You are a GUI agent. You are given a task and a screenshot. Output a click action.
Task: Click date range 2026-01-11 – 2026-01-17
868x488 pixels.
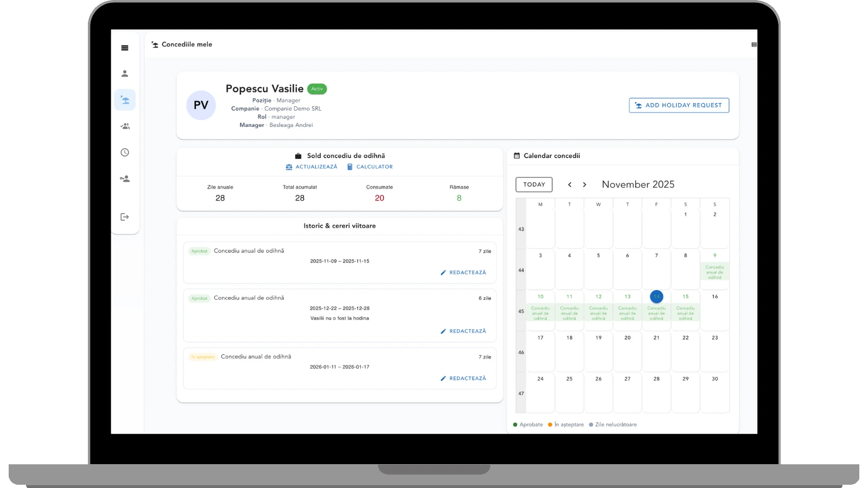coord(340,367)
